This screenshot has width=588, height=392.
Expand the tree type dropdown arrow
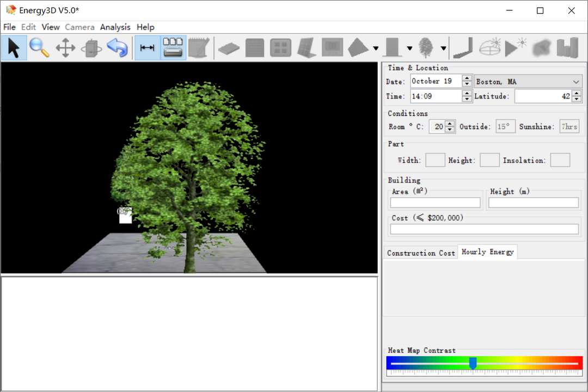click(443, 48)
